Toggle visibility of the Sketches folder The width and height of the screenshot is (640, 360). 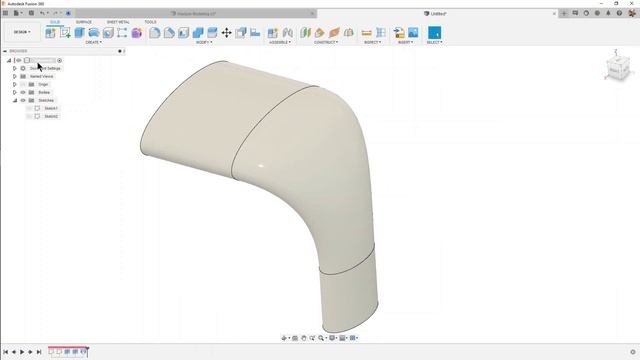(23, 100)
